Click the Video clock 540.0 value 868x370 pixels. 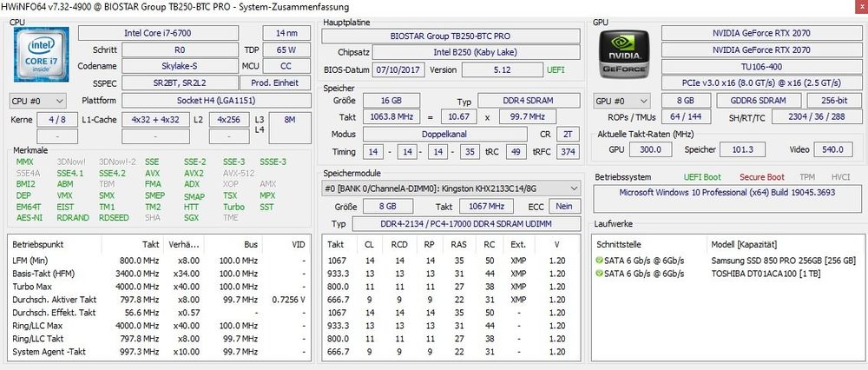pos(833,149)
